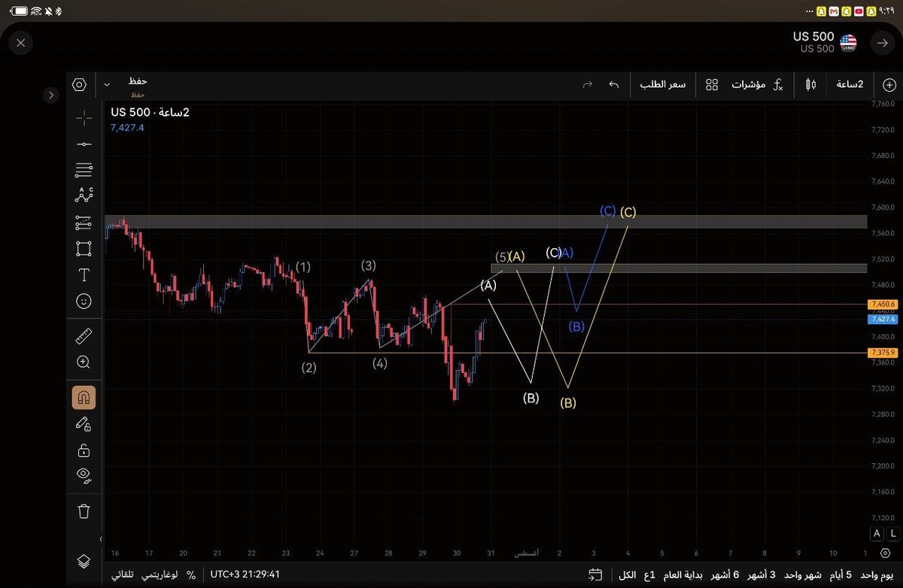Open the UTC+3 timezone clock menu
Viewport: 903px width, 588px height.
coord(245,574)
